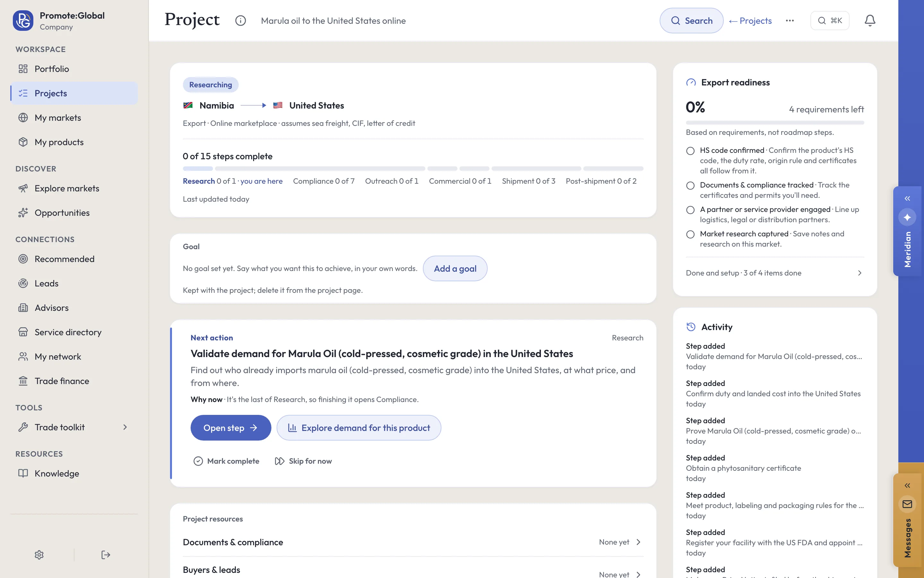Open Service directory in the sidebar

pyautogui.click(x=74, y=332)
